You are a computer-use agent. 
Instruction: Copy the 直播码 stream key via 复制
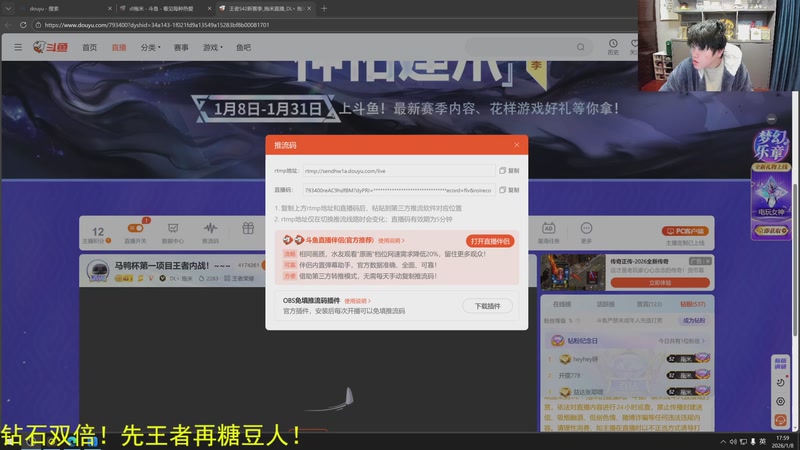coord(509,190)
